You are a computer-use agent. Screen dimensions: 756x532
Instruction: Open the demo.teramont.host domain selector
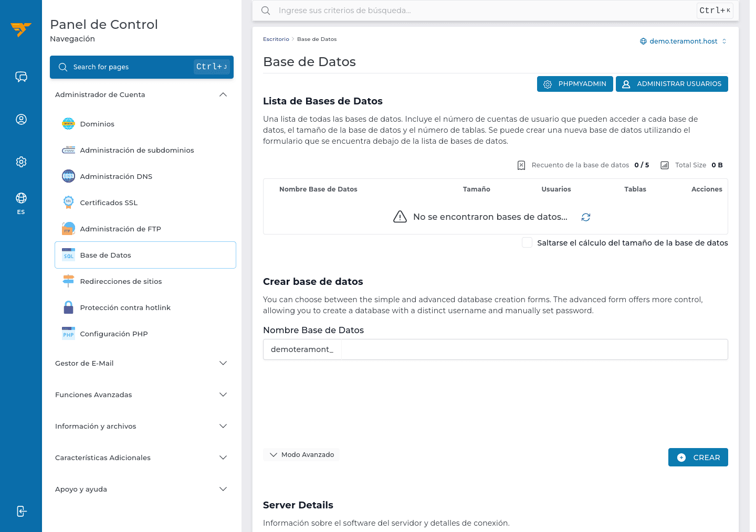pos(683,41)
